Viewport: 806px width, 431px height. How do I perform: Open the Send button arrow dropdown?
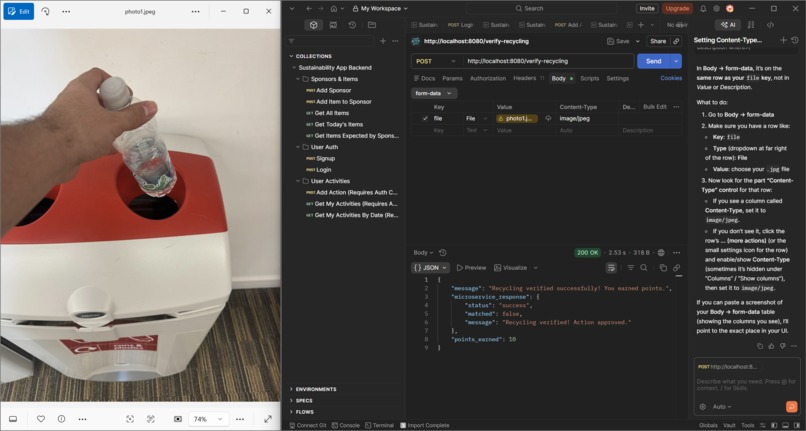pyautogui.click(x=676, y=61)
